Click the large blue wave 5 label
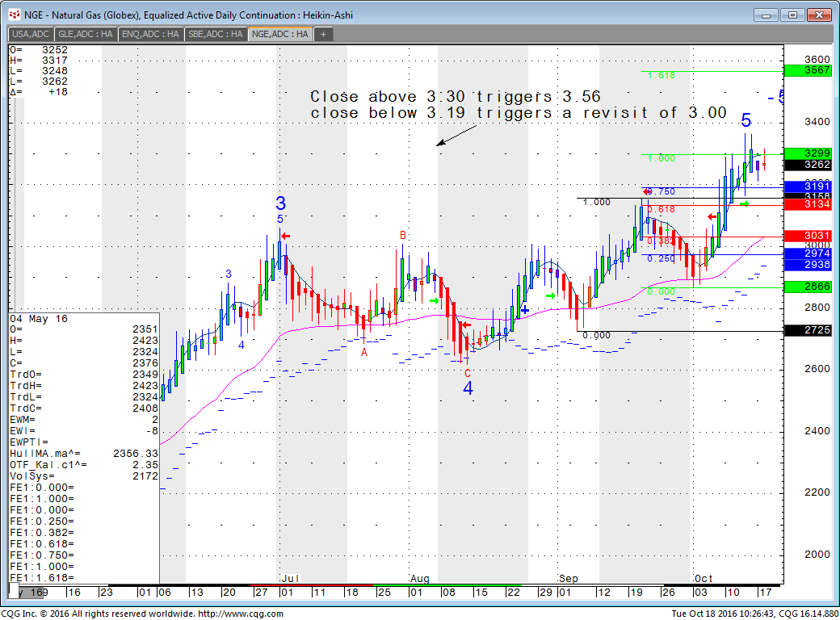The height and width of the screenshot is (620, 840). 745,120
